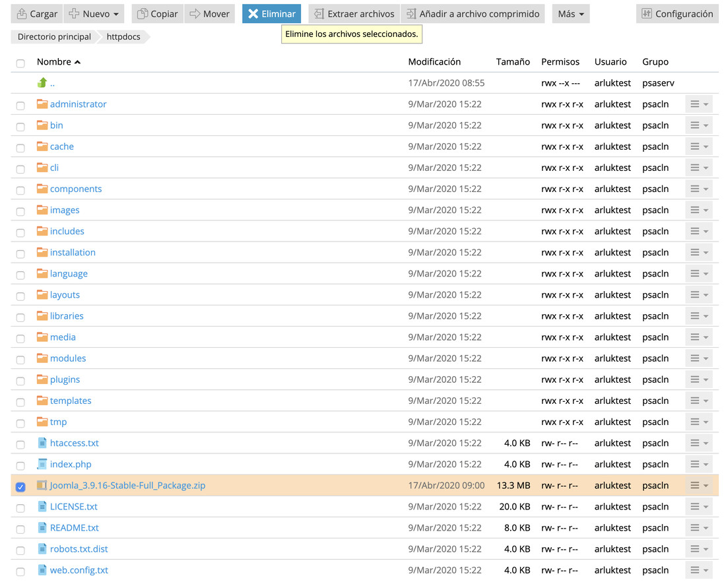This screenshot has height=588, width=726.
Task: Check the web.config.txt checkbox
Action: tap(20, 572)
